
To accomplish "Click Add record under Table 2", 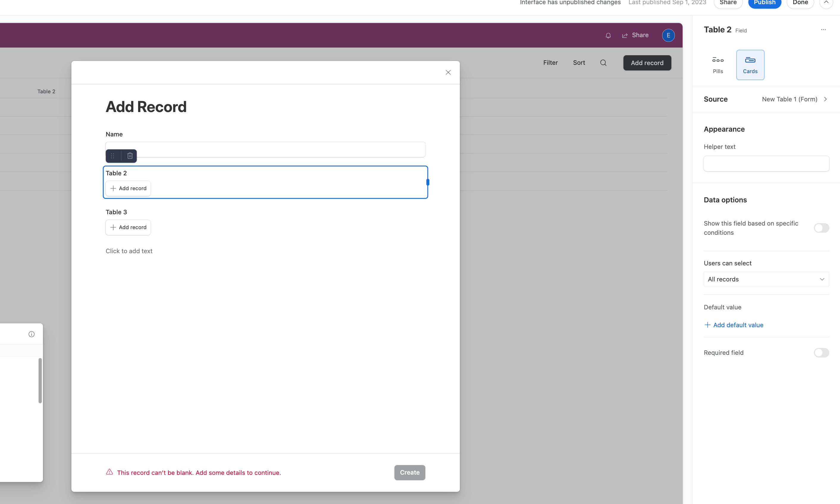I will (128, 188).
